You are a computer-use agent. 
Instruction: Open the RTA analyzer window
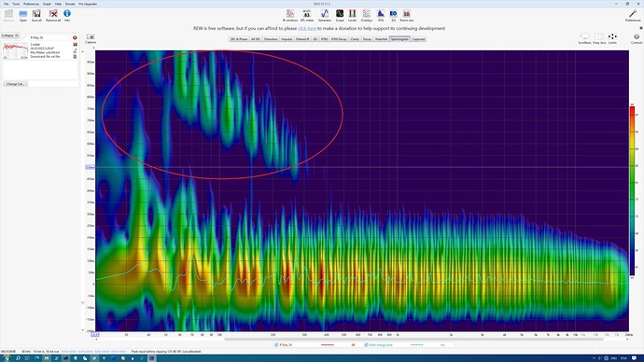(x=381, y=16)
